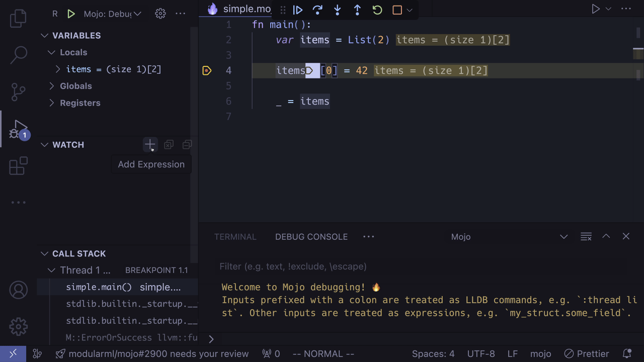
Task: Maximize the panel size
Action: tap(606, 237)
